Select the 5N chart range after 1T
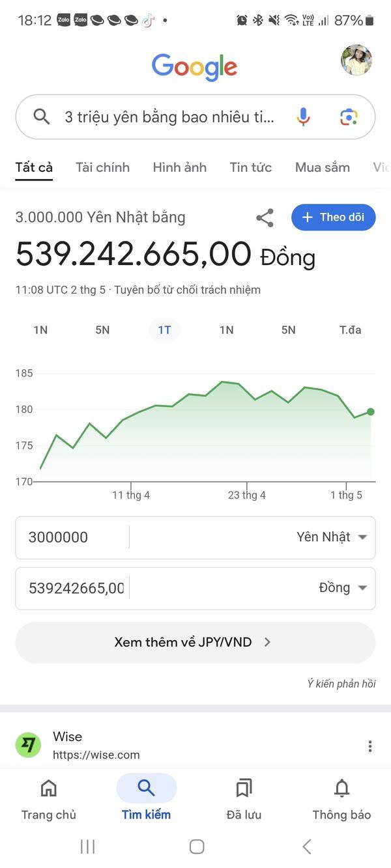This screenshot has height=868, width=391. click(x=288, y=330)
